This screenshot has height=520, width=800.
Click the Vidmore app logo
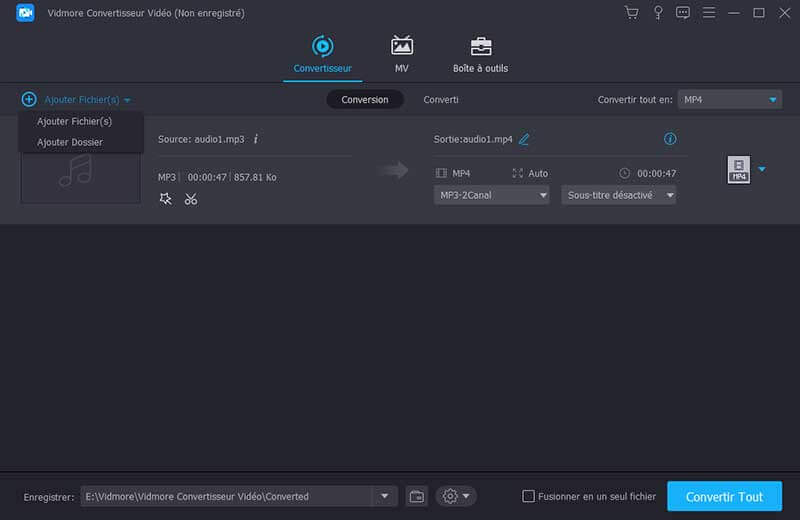(x=25, y=13)
